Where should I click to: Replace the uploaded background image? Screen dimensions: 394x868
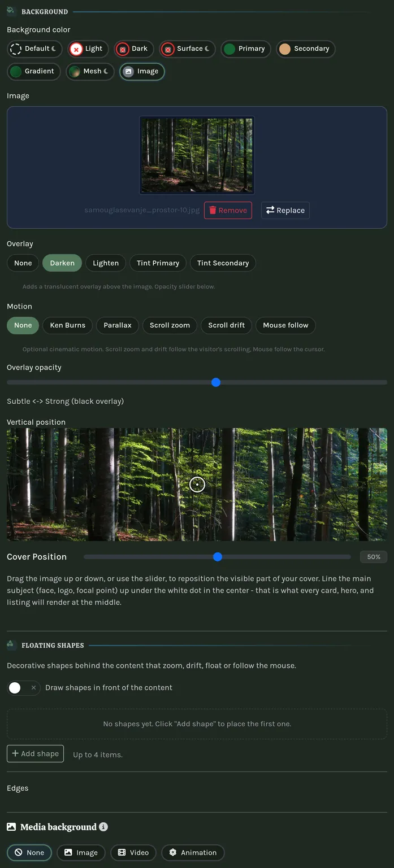285,210
